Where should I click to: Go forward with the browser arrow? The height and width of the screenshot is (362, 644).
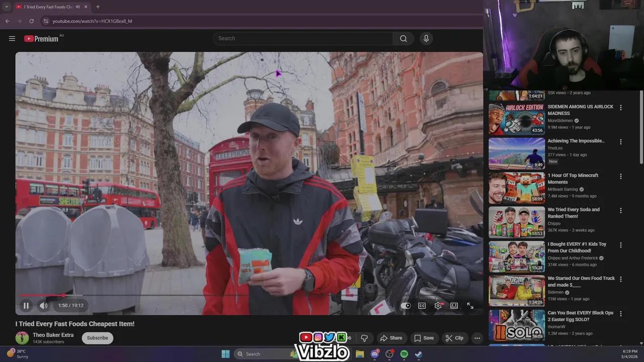pyautogui.click(x=19, y=21)
